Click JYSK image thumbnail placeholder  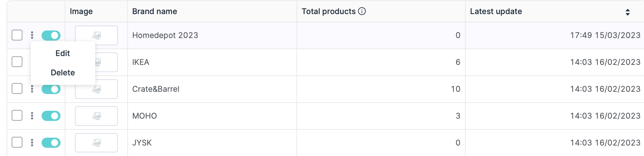point(97,143)
